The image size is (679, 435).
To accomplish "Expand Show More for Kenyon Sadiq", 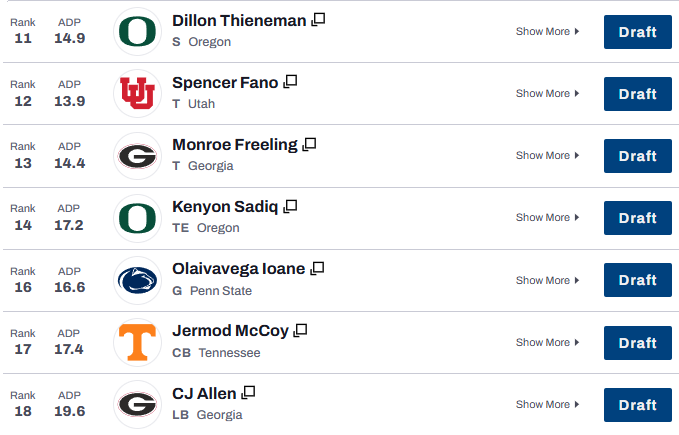I will click(x=547, y=217).
